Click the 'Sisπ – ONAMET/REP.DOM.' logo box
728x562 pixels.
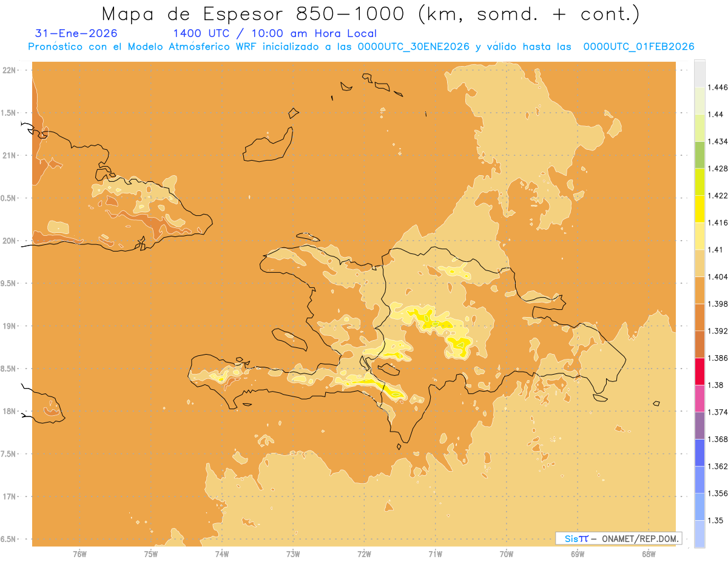tap(618, 538)
